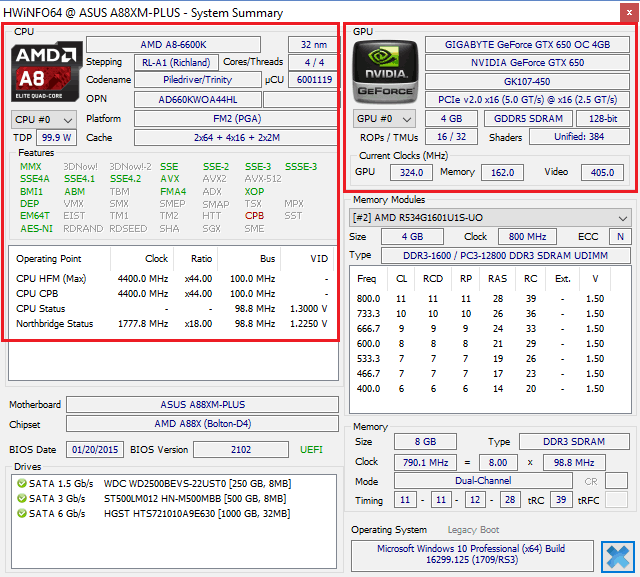Image resolution: width=640 pixels, height=577 pixels.
Task: Click the GK107-450 GPU chip field
Action: point(527,82)
